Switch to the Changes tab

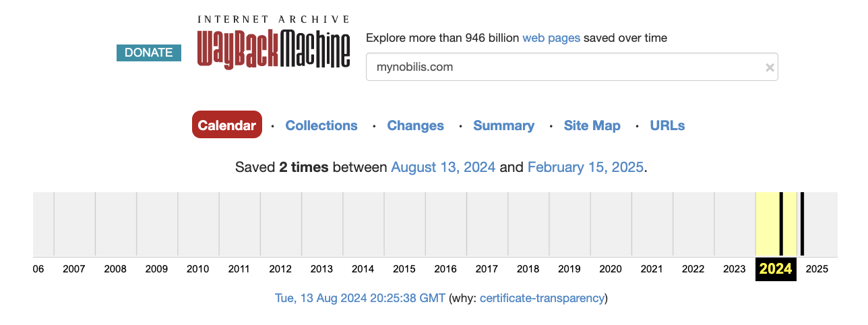point(416,125)
